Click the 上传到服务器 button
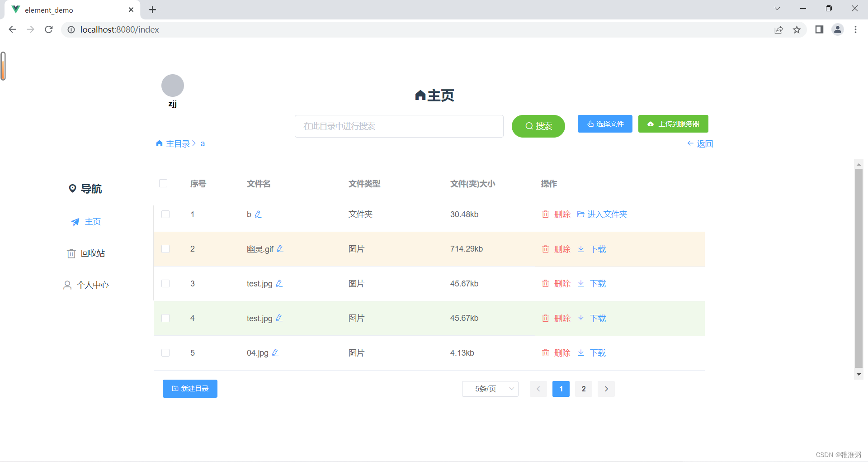Viewport: 868px width, 462px height. (673, 124)
